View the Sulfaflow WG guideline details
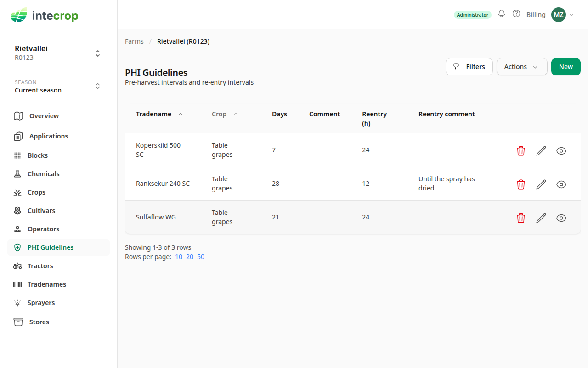The width and height of the screenshot is (588, 368). (561, 218)
